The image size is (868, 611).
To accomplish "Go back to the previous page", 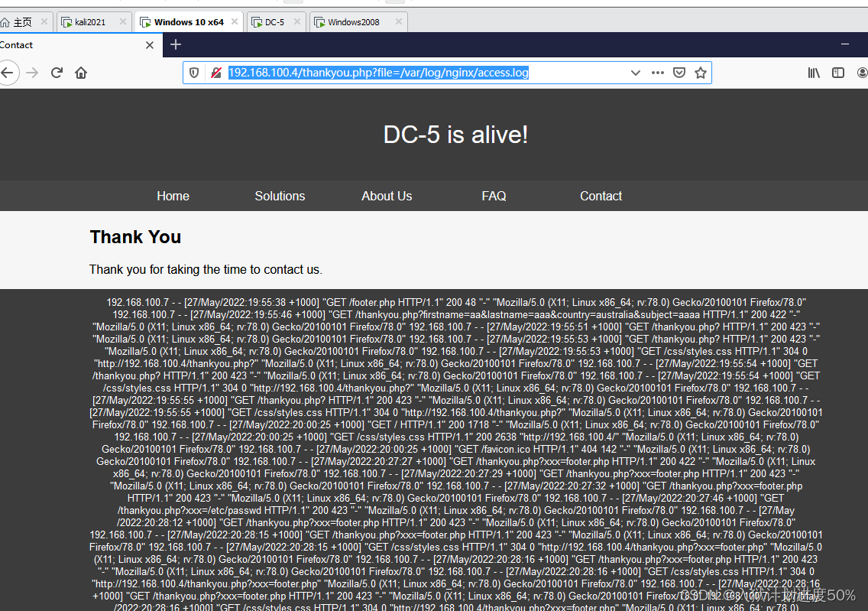I will (x=7, y=73).
